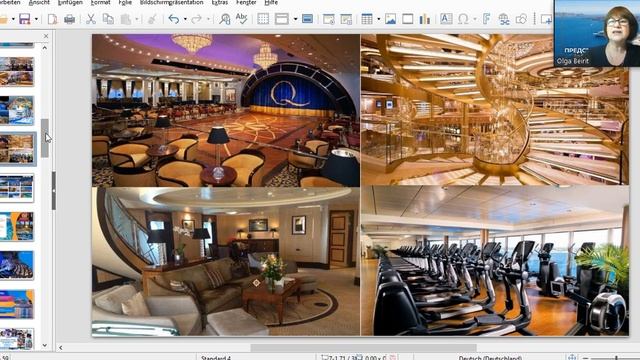Screen dimensions: 640x360
Task: Open the Extras menu
Action: click(x=220, y=2)
